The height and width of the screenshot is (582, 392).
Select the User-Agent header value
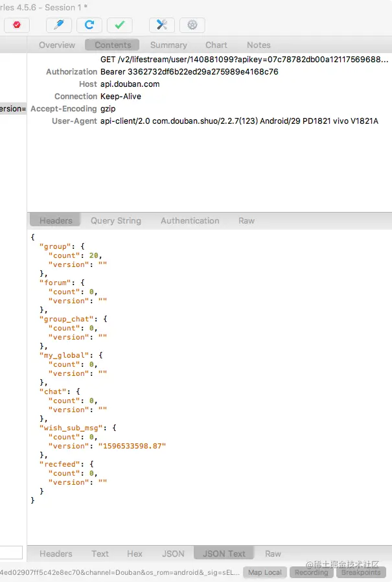click(x=239, y=121)
